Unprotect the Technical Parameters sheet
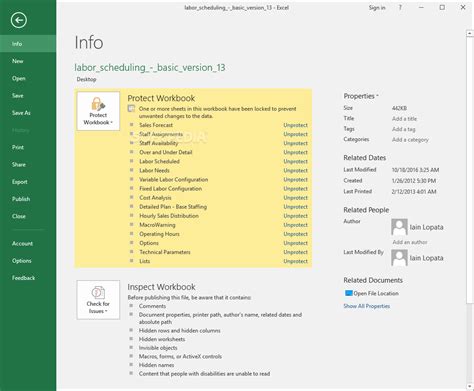The height and width of the screenshot is (391, 474). pyautogui.click(x=295, y=252)
